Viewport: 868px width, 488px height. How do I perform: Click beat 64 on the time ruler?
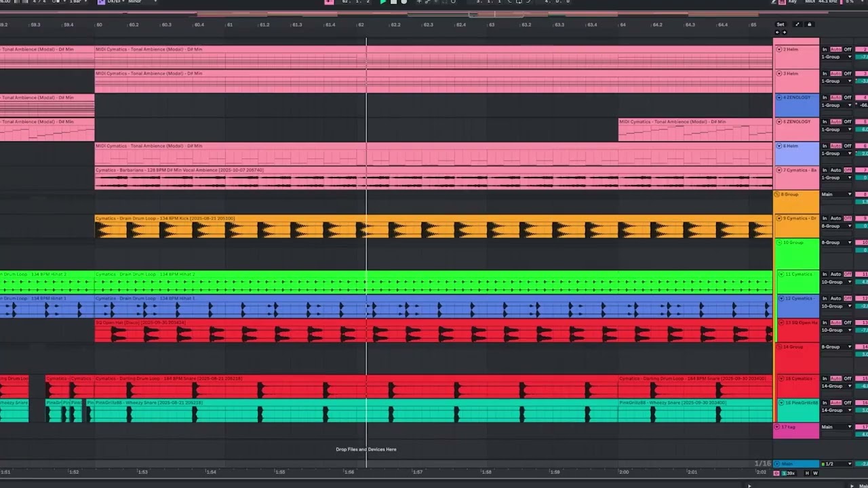tap(623, 24)
